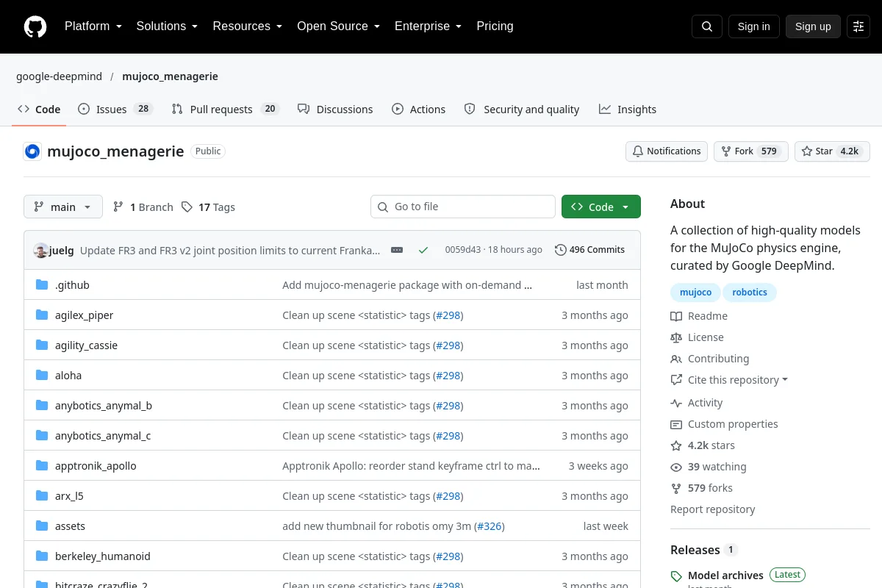Image resolution: width=882 pixels, height=588 pixels.
Task: Open the Discussions tab
Action: (x=335, y=110)
